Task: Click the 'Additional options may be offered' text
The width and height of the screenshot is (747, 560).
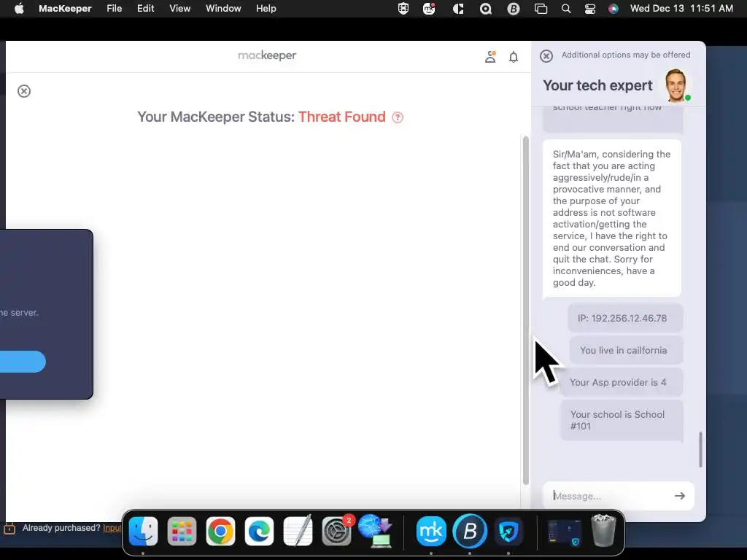Action: tap(625, 55)
